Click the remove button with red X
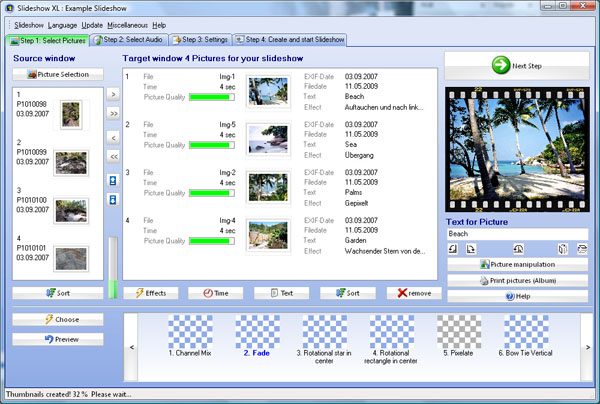600x404 pixels. point(414,293)
